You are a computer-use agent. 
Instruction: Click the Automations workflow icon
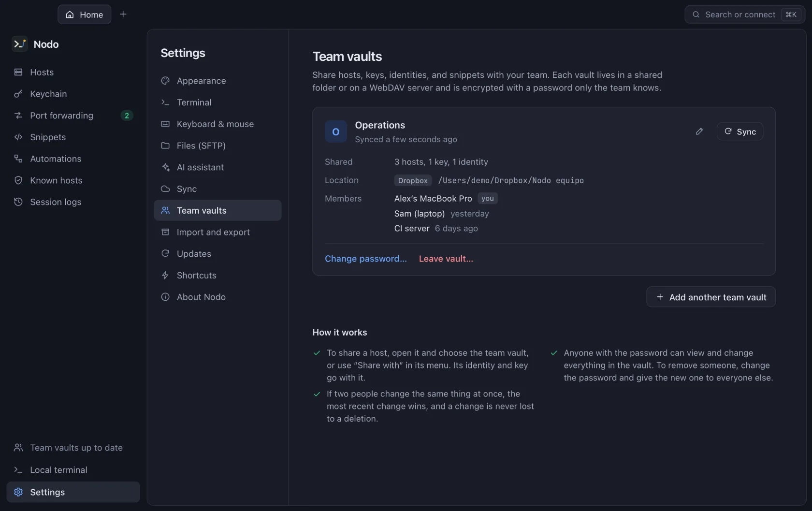[x=18, y=159]
